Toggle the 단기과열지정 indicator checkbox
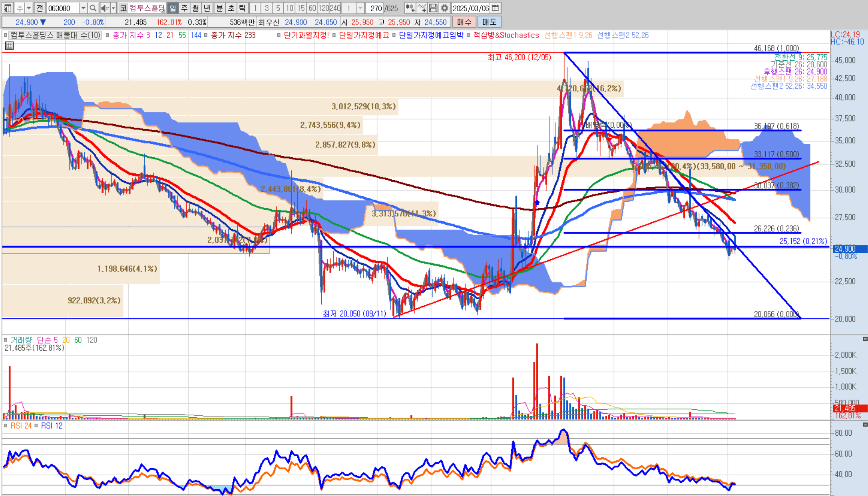The width and height of the screenshot is (868, 496). point(279,35)
